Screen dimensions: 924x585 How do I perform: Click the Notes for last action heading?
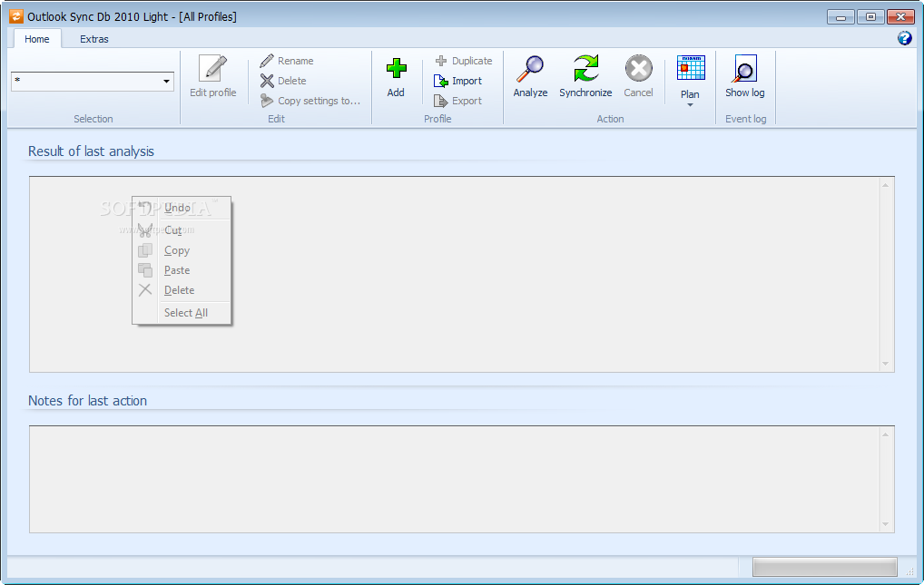pyautogui.click(x=87, y=401)
